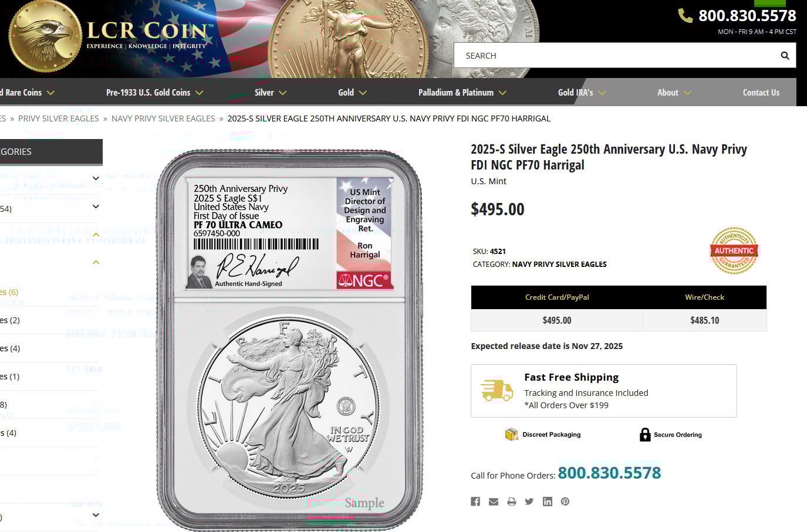Click the search magnifier icon
This screenshot has width=807, height=532.
click(785, 56)
